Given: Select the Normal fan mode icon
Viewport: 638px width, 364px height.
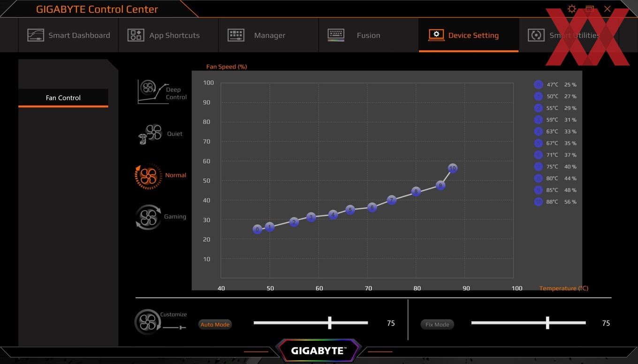Looking at the screenshot, I should pos(148,176).
